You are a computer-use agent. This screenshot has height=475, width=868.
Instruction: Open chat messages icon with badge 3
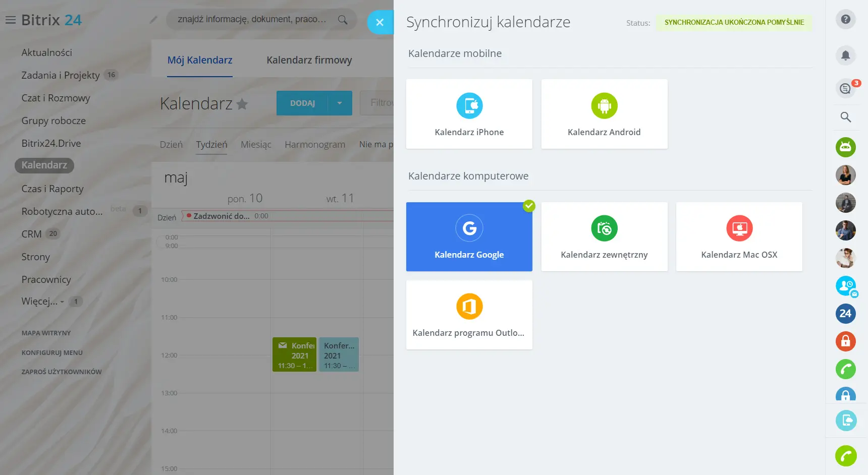(x=845, y=89)
